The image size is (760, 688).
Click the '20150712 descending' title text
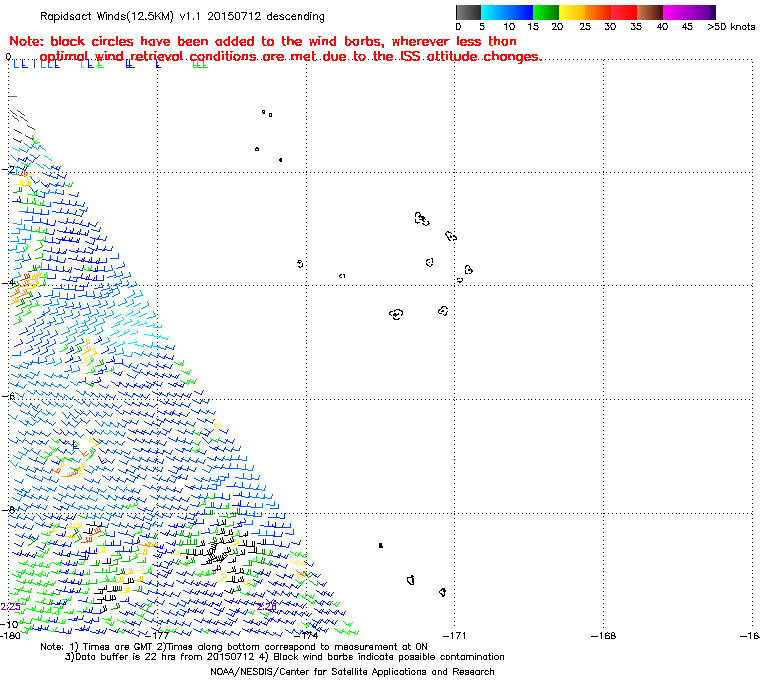266,16
